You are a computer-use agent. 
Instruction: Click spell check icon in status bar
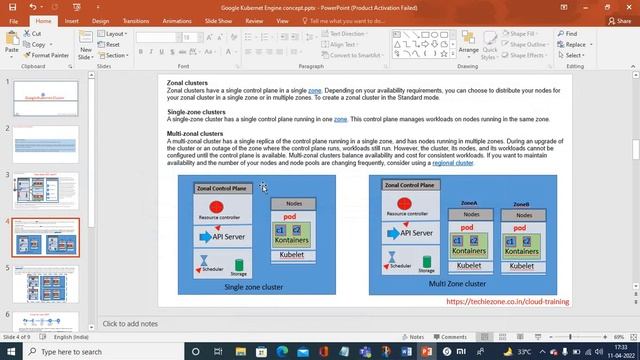[42, 337]
